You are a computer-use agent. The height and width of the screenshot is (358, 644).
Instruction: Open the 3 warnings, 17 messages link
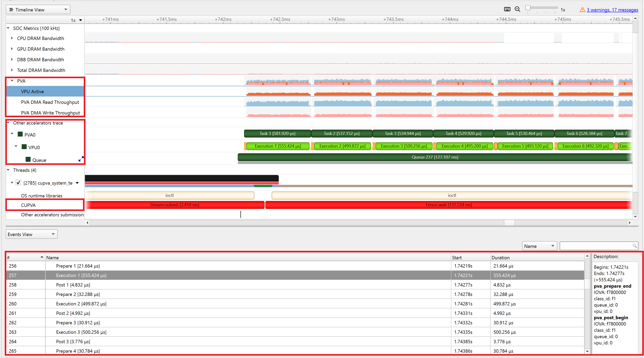(x=612, y=10)
